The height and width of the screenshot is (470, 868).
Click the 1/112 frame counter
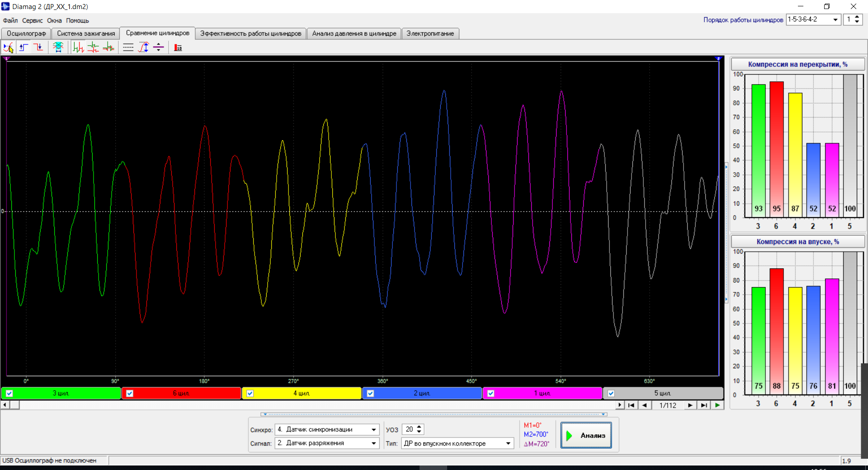[668, 405]
